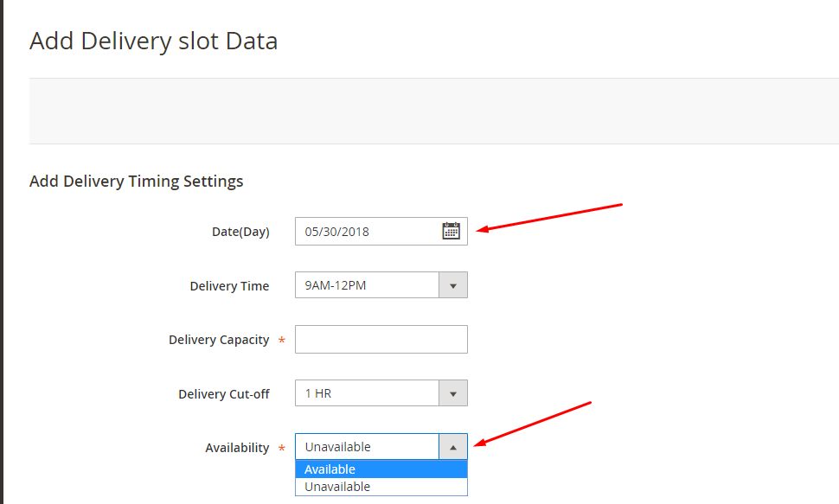
Task: Expand Delivery Time dropdown arrow
Action: click(x=452, y=285)
